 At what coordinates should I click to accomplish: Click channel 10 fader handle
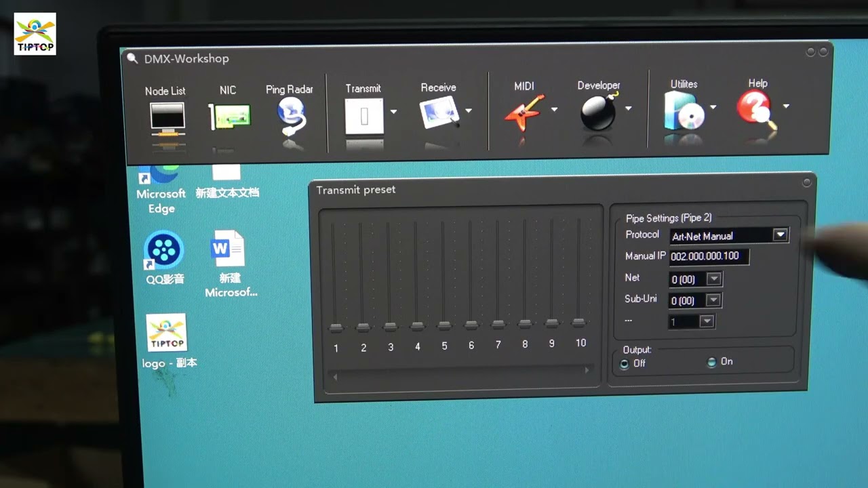coord(578,322)
